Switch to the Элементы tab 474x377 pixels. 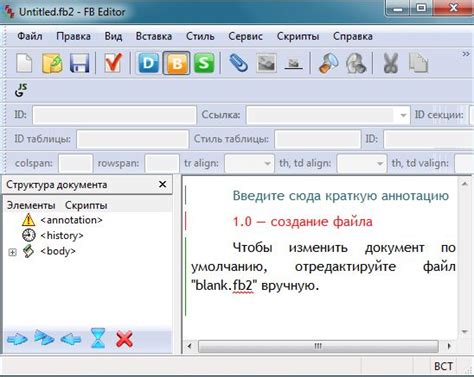click(31, 205)
